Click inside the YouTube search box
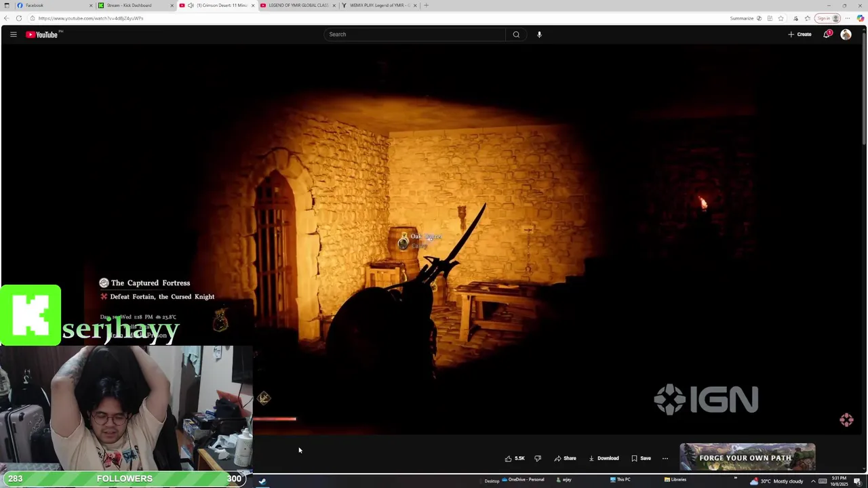 pyautogui.click(x=415, y=35)
